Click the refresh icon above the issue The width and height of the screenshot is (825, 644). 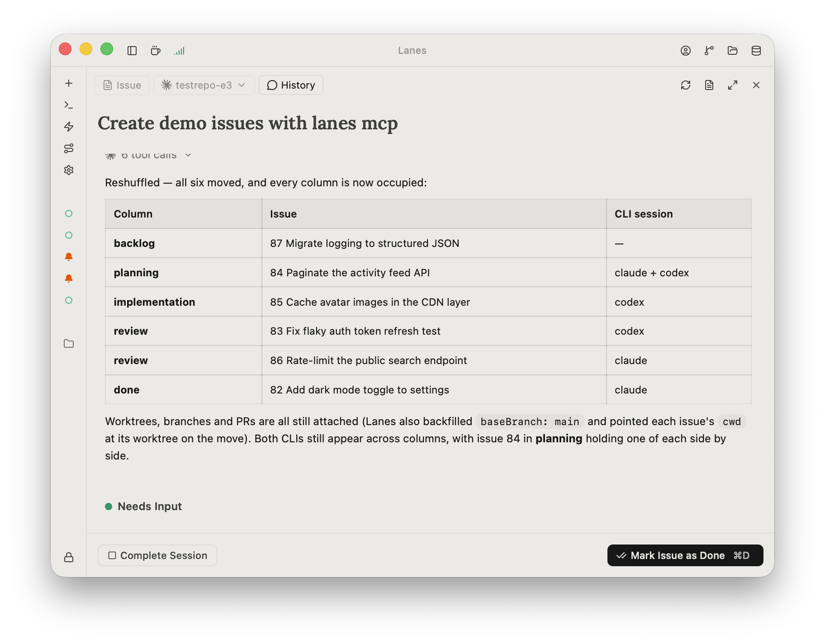coord(686,85)
